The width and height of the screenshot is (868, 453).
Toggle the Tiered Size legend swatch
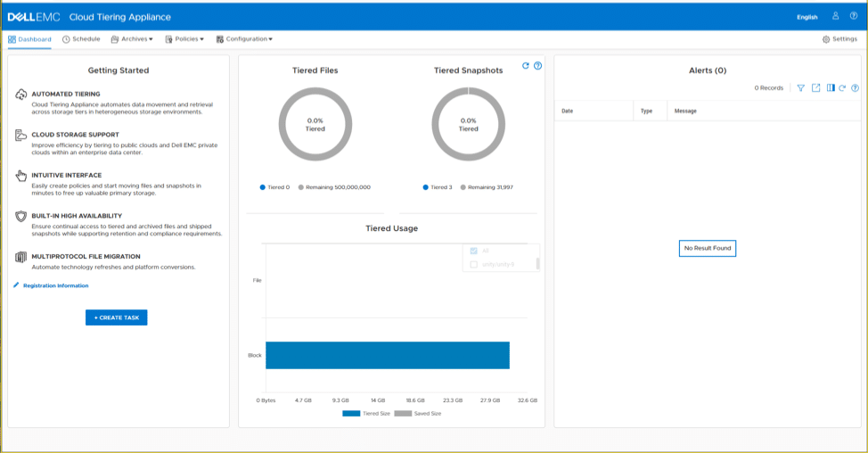pyautogui.click(x=351, y=414)
